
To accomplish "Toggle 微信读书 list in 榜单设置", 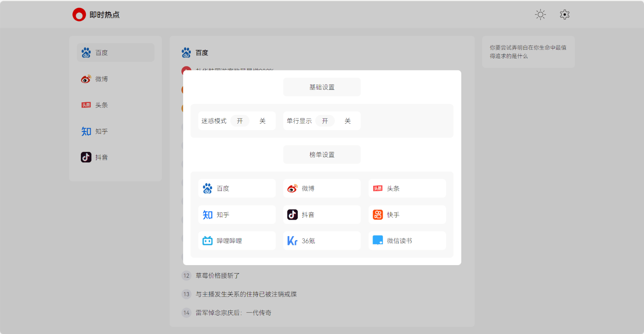I will [x=407, y=241].
